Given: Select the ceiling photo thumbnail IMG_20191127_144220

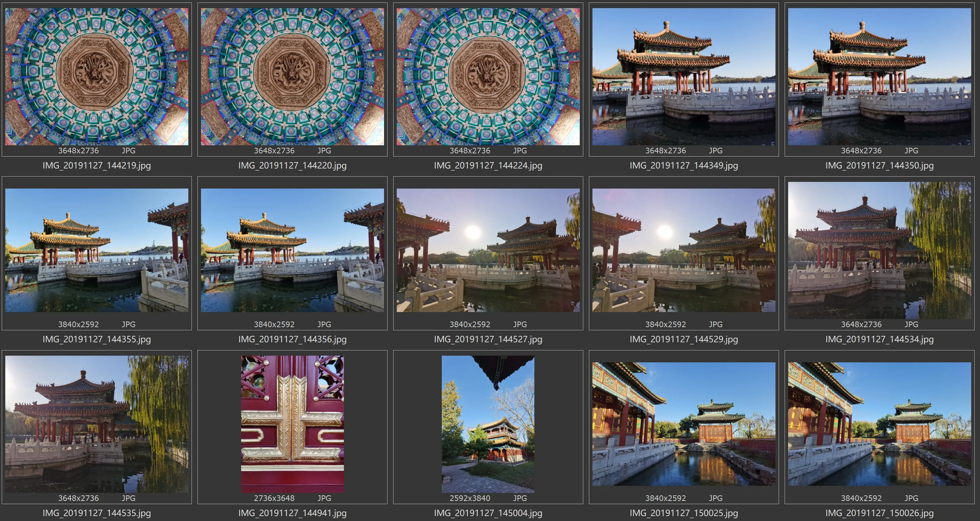Looking at the screenshot, I should [292, 76].
